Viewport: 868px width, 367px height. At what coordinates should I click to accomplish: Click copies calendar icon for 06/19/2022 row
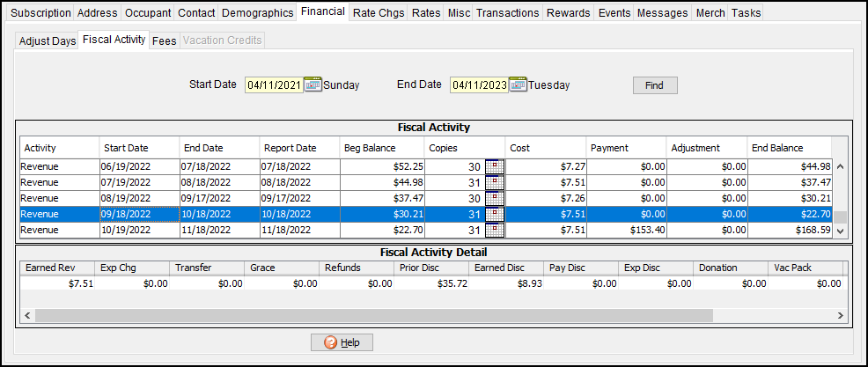pyautogui.click(x=495, y=167)
